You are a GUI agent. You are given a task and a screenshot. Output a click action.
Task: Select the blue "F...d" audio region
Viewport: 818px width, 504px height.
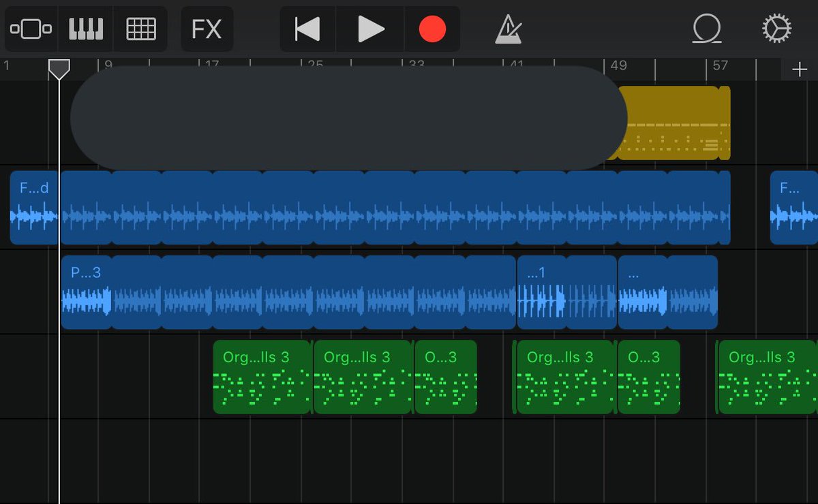(x=34, y=208)
